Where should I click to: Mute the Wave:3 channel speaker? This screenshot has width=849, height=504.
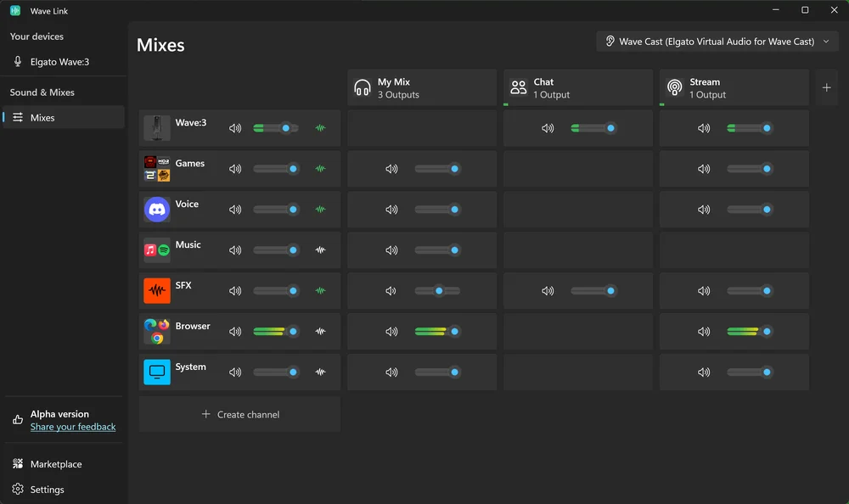click(x=235, y=129)
